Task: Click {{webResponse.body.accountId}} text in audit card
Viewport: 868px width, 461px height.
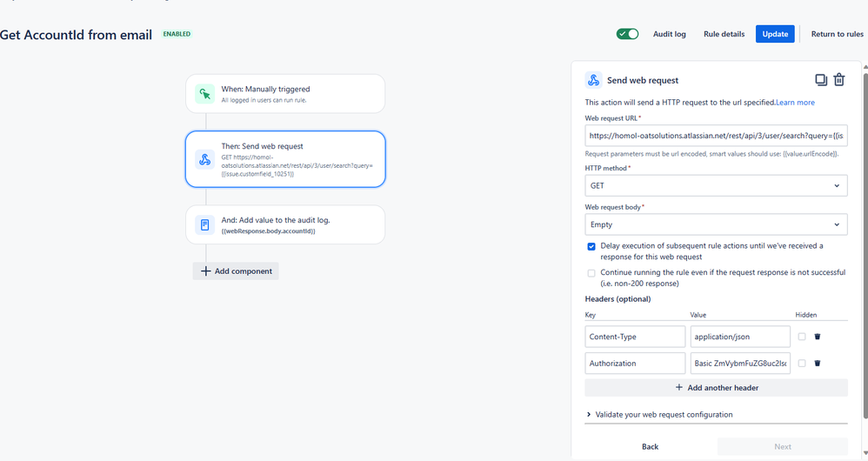Action: pyautogui.click(x=268, y=231)
